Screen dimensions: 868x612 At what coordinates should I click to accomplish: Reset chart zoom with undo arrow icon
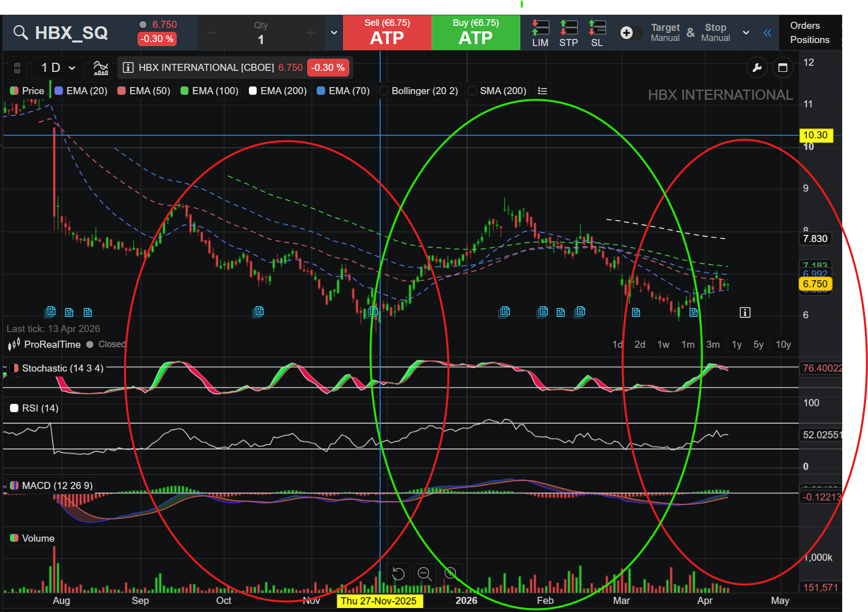(398, 574)
